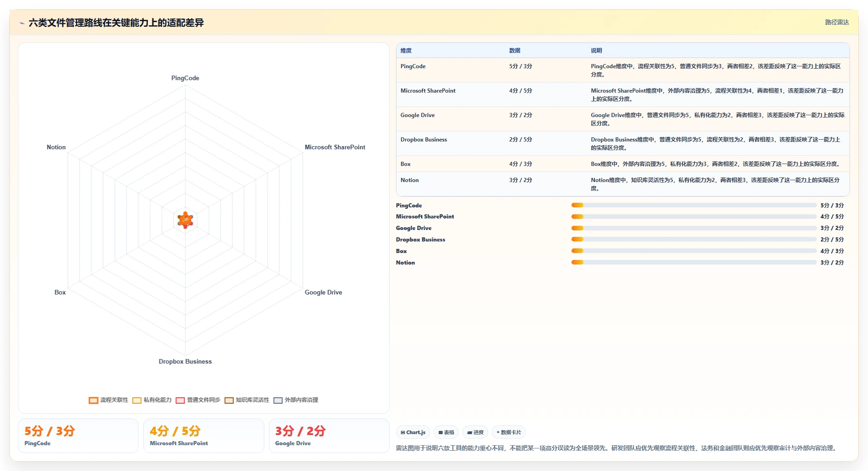Click the Google Drive radar axis label
The width and height of the screenshot is (868, 471).
click(x=323, y=293)
